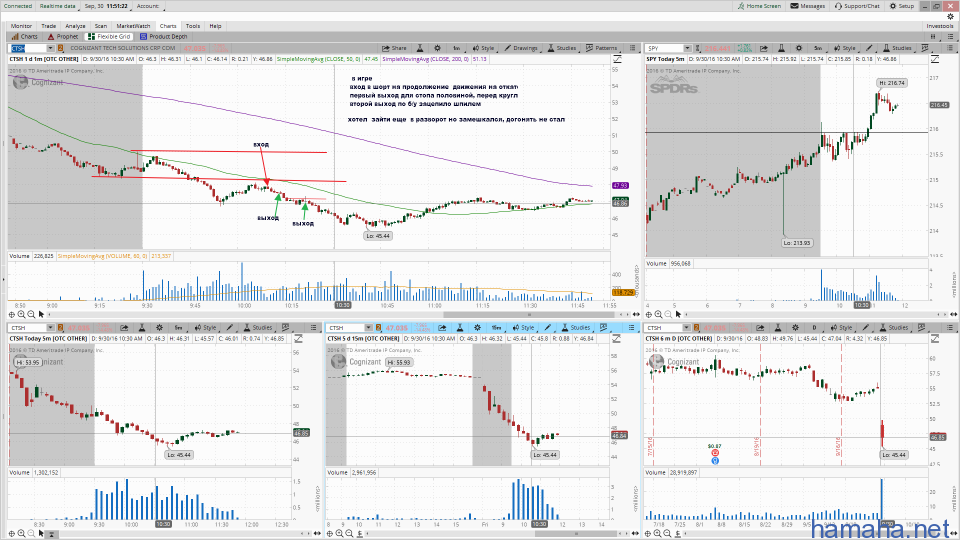Image resolution: width=960 pixels, height=540 pixels.
Task: Open Style dropdown on CTSH 1m chart
Action: click(x=483, y=48)
